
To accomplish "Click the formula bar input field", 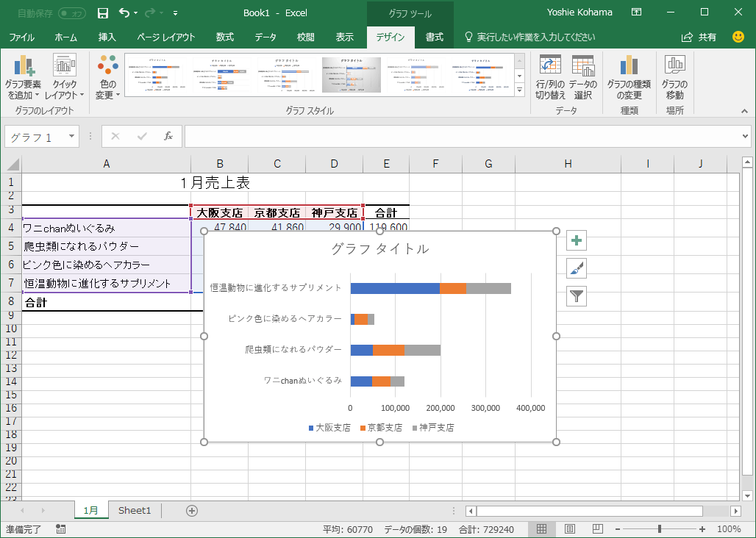I will 463,136.
